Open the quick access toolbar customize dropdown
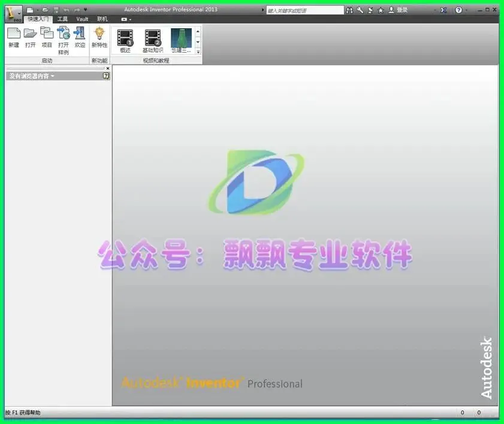This screenshot has height=424, width=504. (x=86, y=10)
